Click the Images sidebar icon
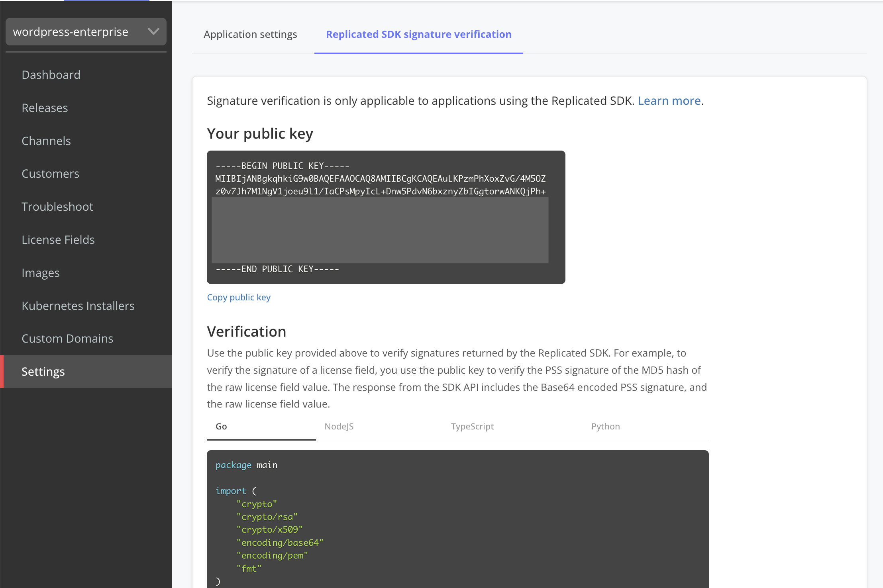Image resolution: width=883 pixels, height=588 pixels. [x=40, y=272]
